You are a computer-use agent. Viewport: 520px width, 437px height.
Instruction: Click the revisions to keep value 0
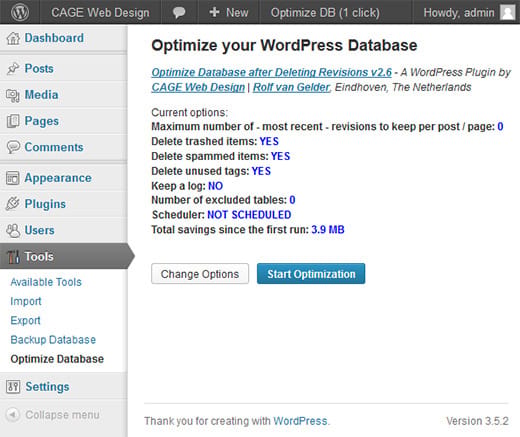click(x=500, y=126)
